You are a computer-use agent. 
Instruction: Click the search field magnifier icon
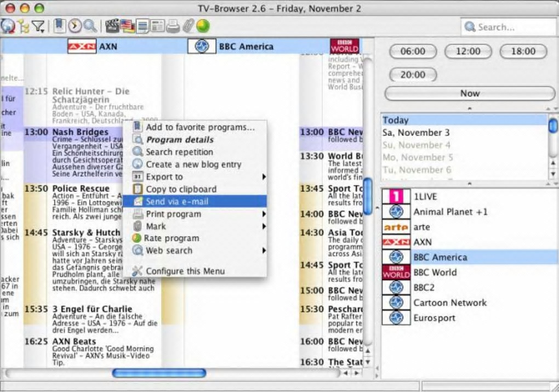[x=470, y=27]
